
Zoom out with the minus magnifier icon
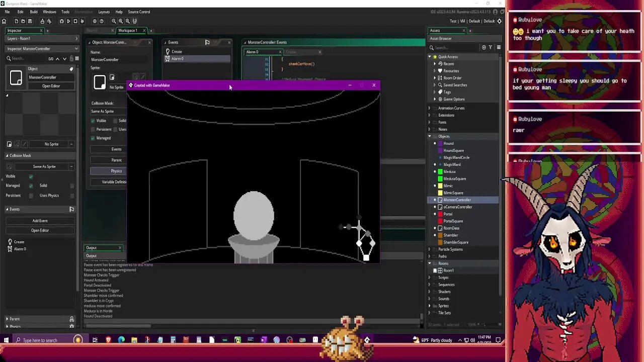[114, 21]
